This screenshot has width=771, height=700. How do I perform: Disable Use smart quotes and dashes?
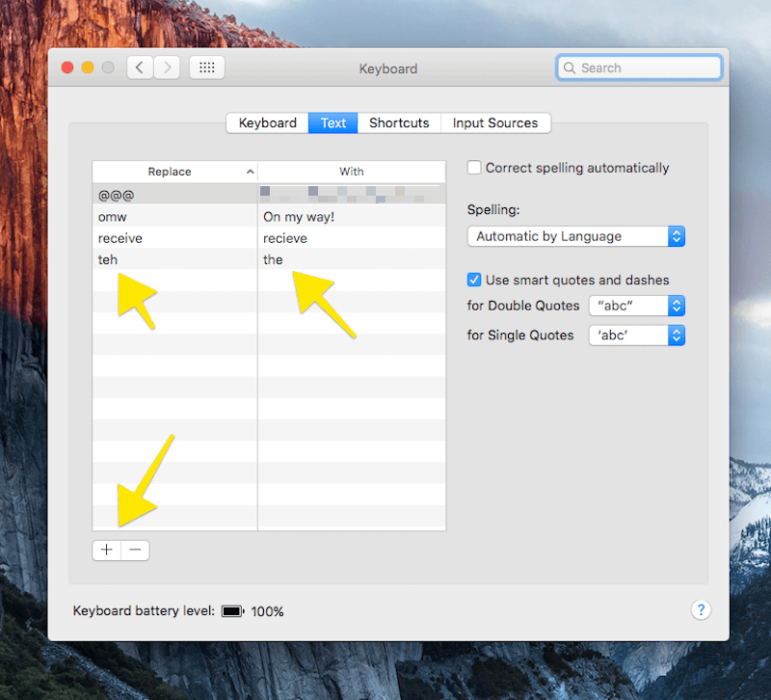click(474, 280)
